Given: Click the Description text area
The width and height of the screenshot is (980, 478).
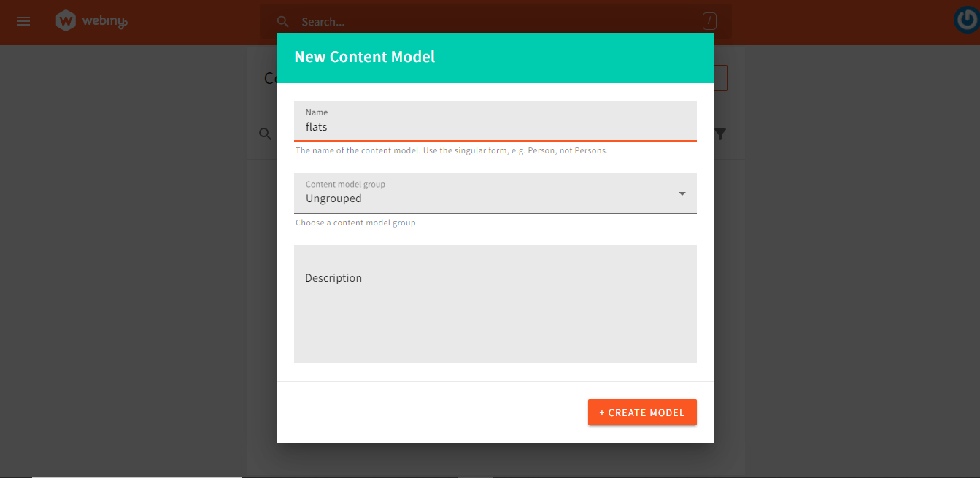Looking at the screenshot, I should coord(495,304).
